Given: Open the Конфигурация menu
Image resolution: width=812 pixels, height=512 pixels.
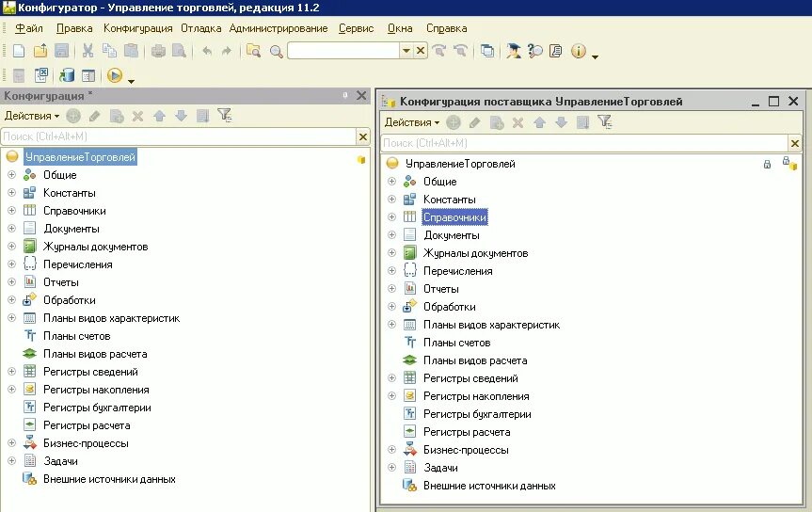Looking at the screenshot, I should click(137, 28).
